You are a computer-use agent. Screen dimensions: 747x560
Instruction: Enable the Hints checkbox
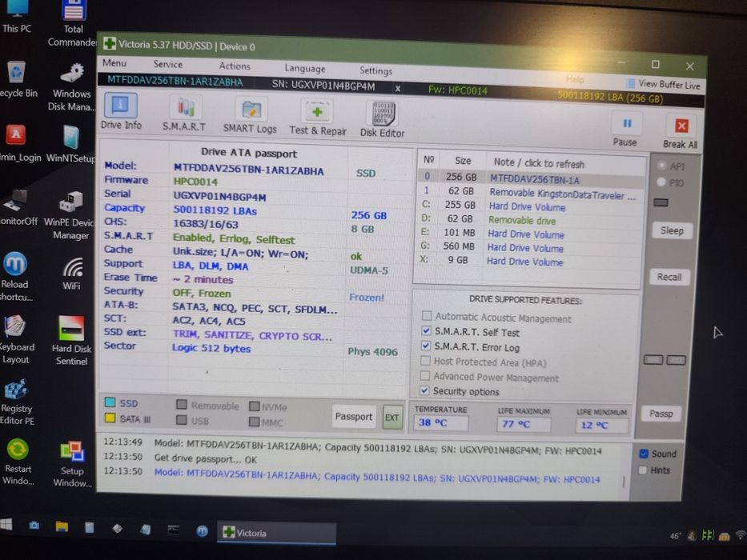point(643,470)
